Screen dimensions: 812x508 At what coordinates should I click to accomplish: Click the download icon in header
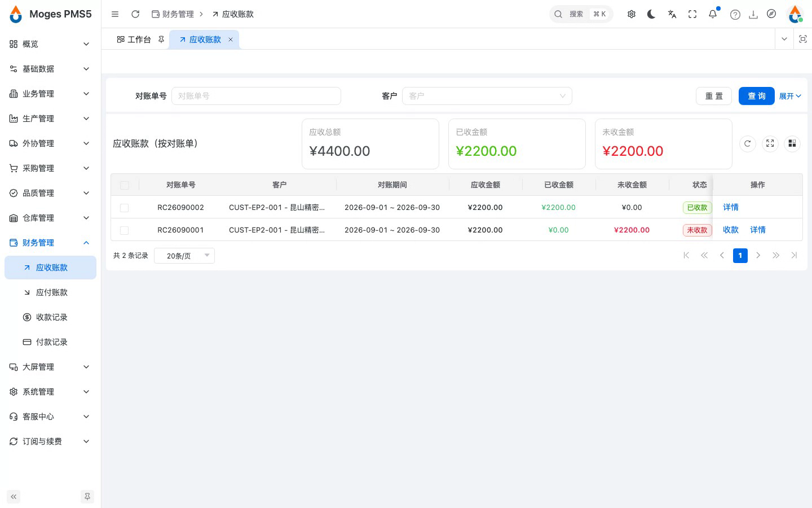point(753,15)
